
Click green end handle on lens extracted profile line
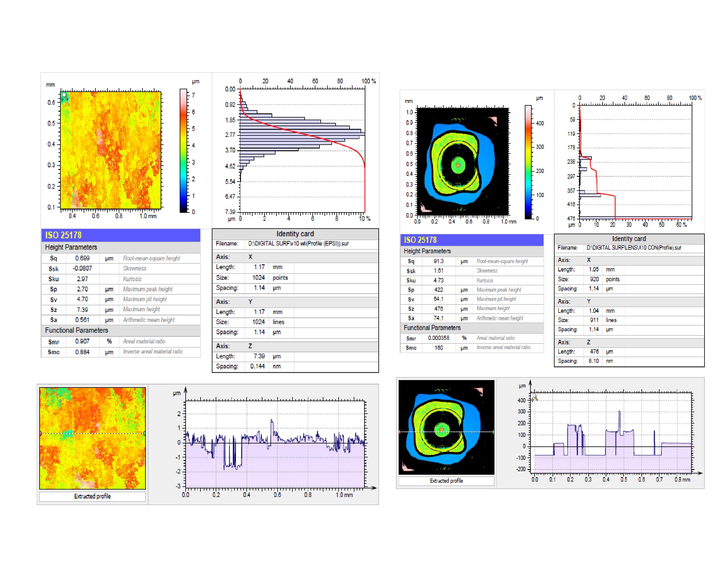[493, 432]
